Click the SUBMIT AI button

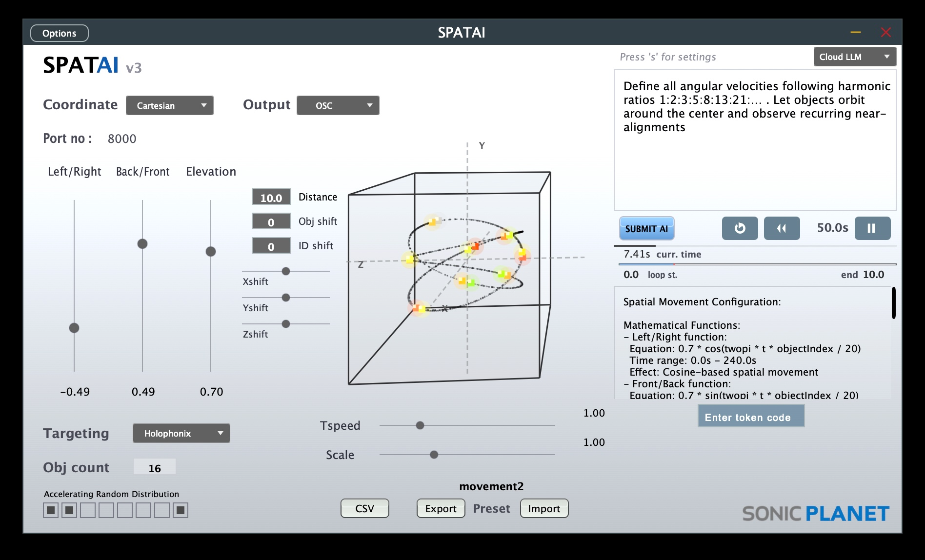coord(647,228)
